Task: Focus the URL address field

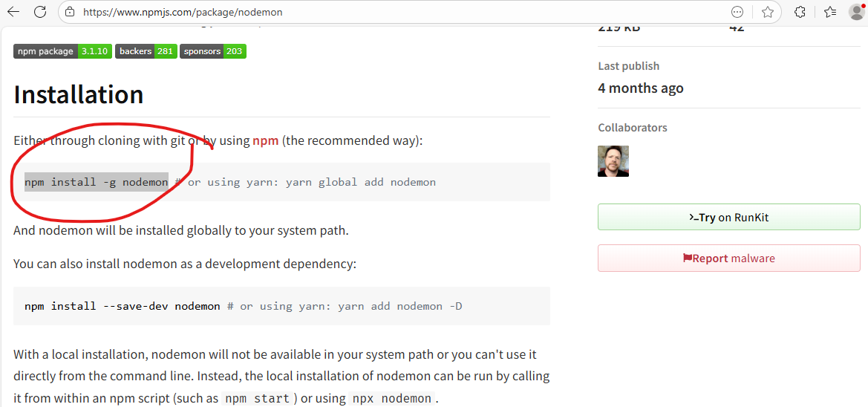Action: (371, 12)
